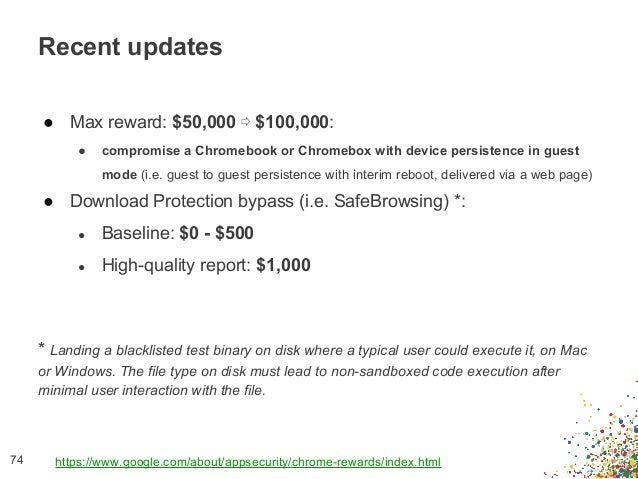Click the asterisk starting the footnote

click(41, 348)
